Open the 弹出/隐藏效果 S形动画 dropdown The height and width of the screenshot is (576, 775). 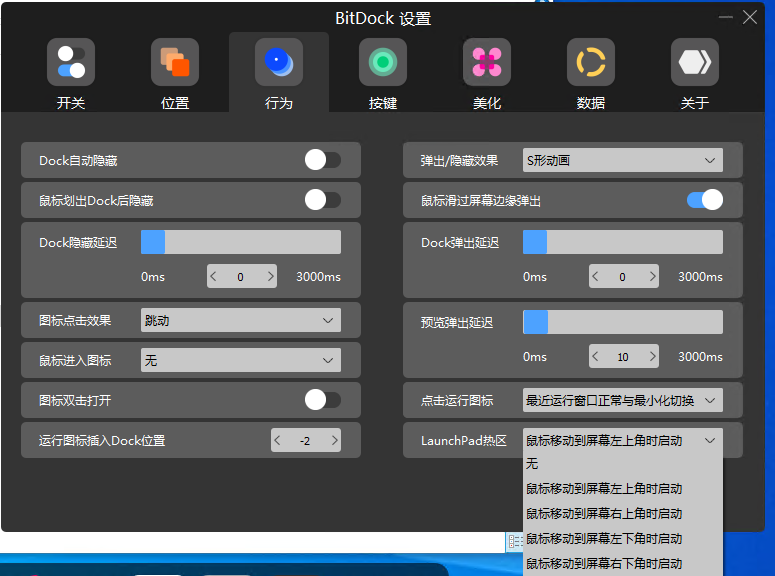623,160
